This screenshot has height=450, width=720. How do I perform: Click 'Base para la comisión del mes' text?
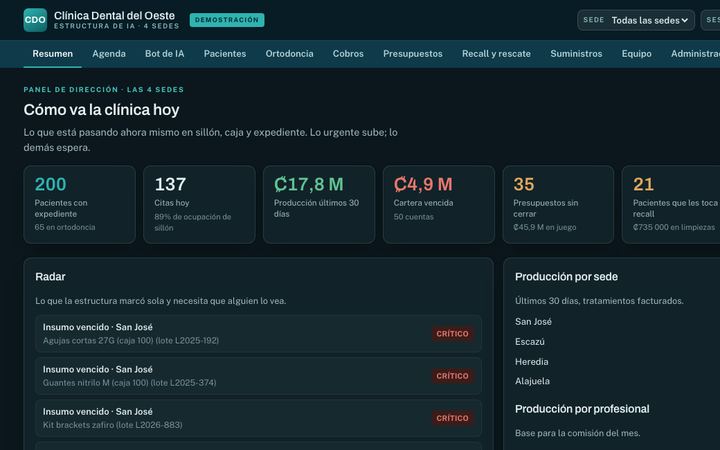577,433
